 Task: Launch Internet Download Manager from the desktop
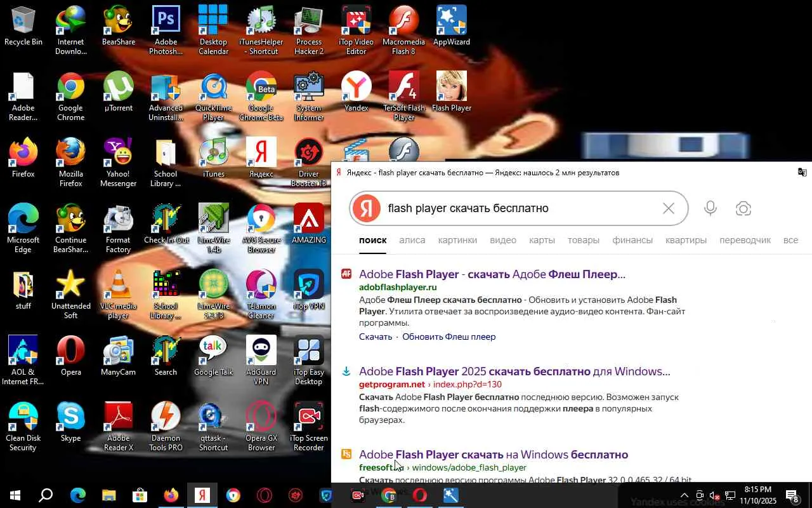click(70, 30)
